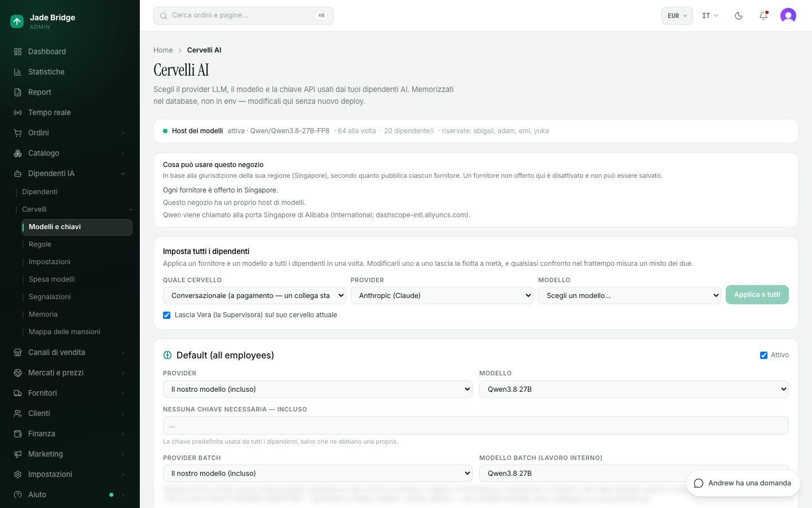
Task: Open Mappa delle mansioni item
Action: tap(64, 332)
